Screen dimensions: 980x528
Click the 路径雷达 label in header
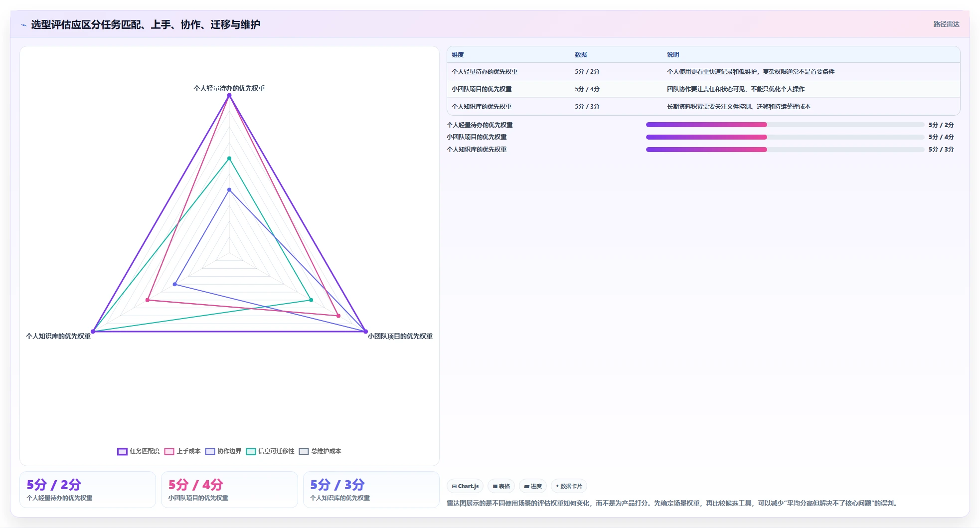(946, 24)
